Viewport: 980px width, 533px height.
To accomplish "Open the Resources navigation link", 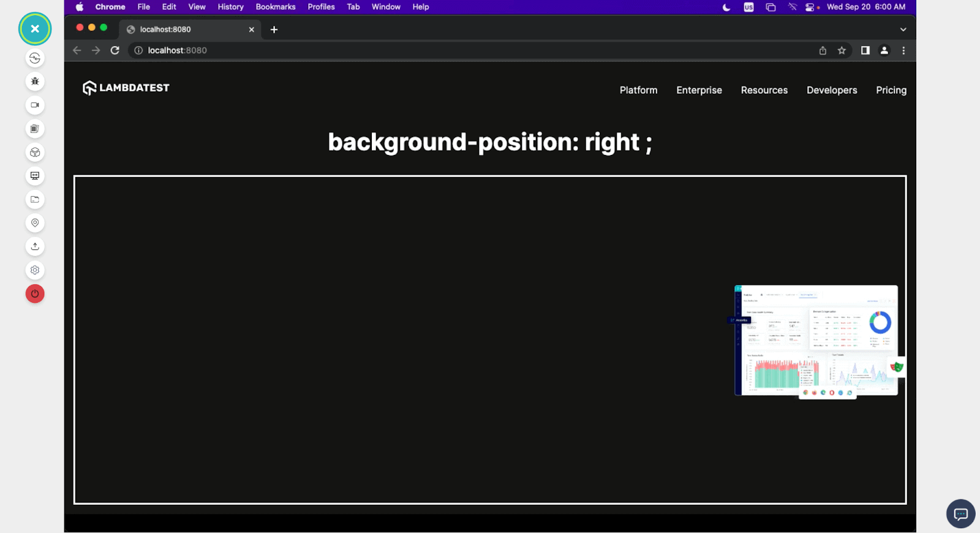I will pos(764,90).
